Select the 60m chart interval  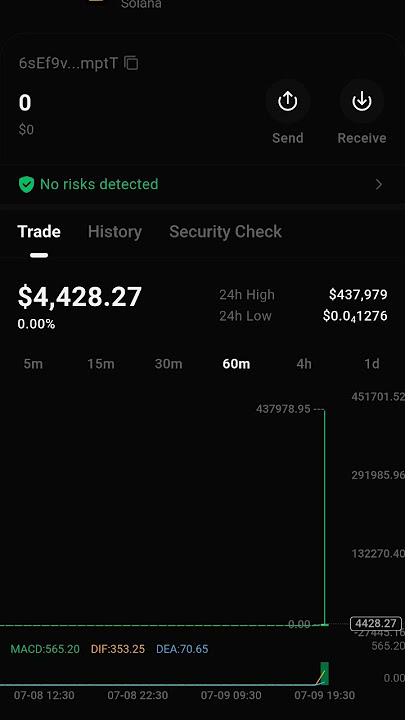tap(236, 364)
